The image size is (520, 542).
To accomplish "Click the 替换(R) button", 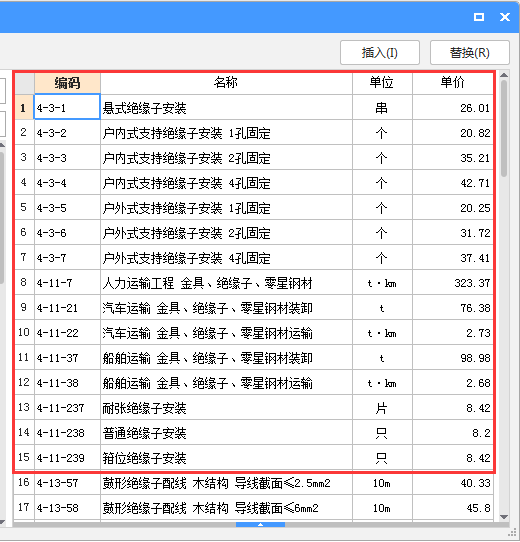I will click(x=470, y=53).
